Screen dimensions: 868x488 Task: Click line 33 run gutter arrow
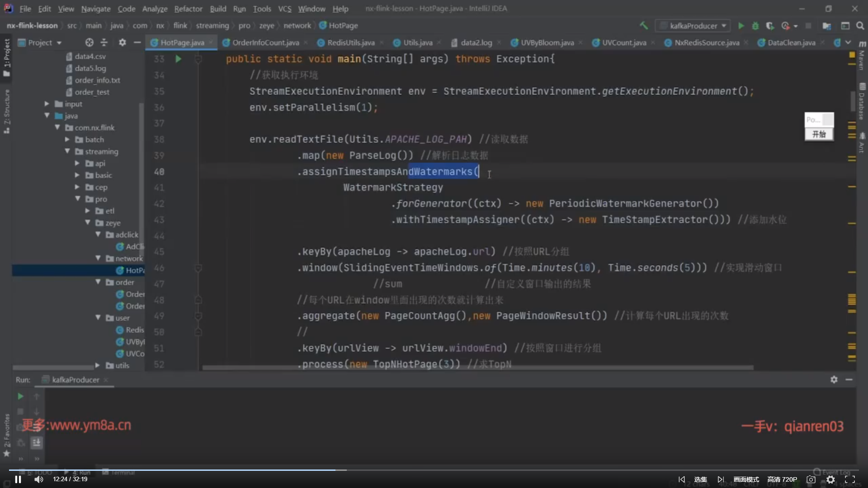pyautogui.click(x=178, y=59)
